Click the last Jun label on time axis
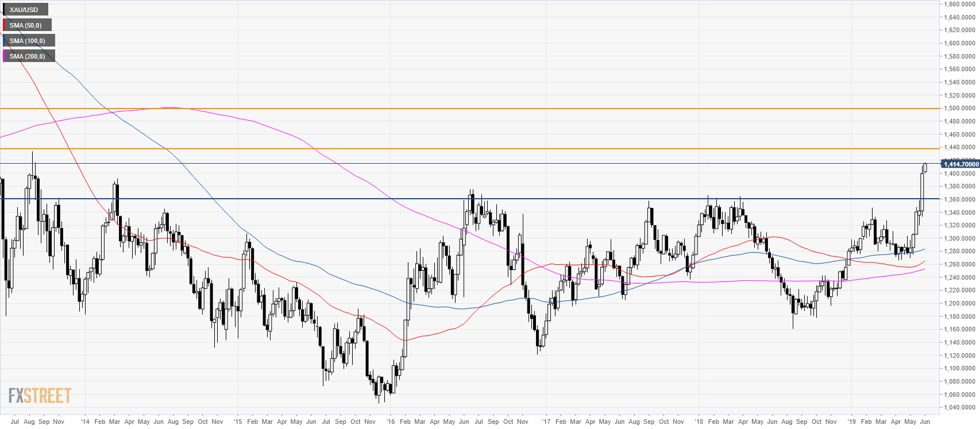The height and width of the screenshot is (429, 980). tap(925, 422)
